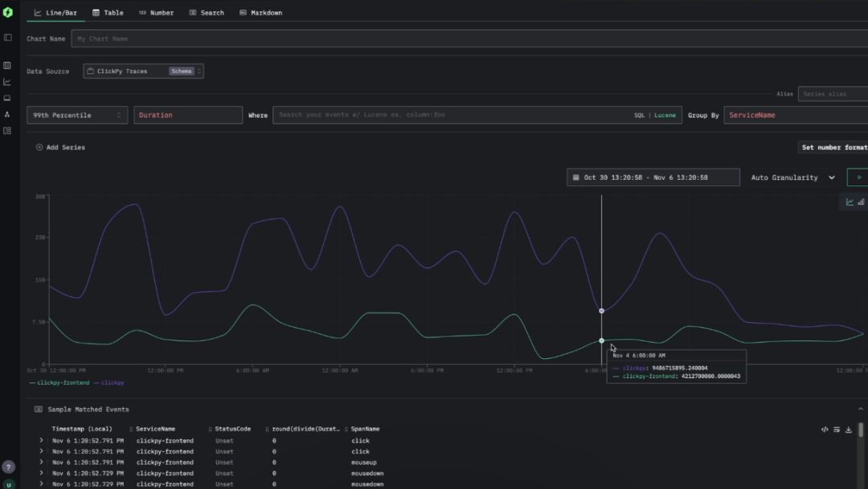Select the Table tab
The width and height of the screenshot is (868, 489).
(x=108, y=12)
